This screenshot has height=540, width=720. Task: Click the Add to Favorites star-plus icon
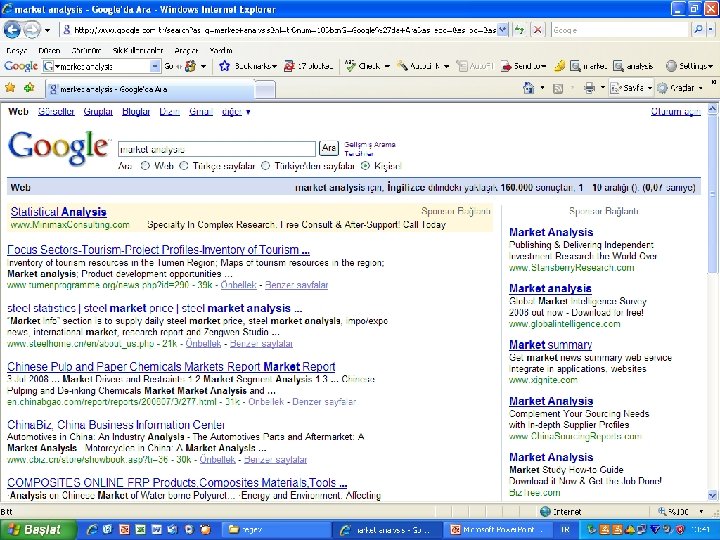coord(29,88)
